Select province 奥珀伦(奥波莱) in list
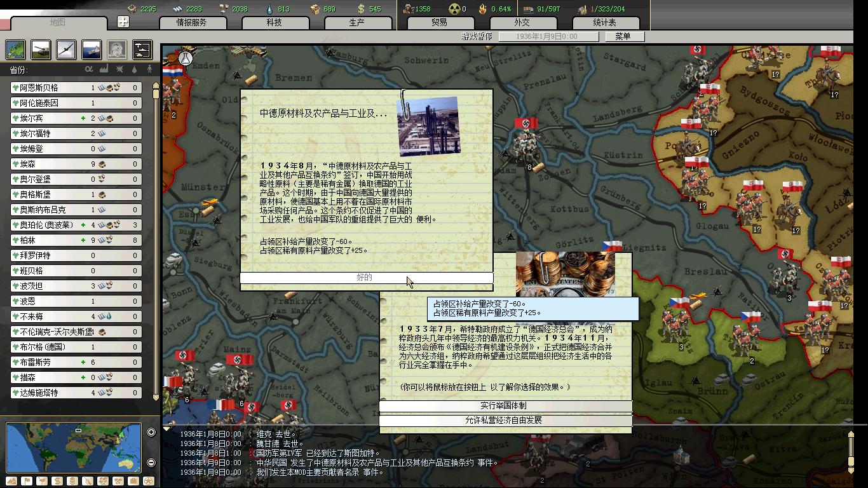This screenshot has width=868, height=488. tap(76, 225)
